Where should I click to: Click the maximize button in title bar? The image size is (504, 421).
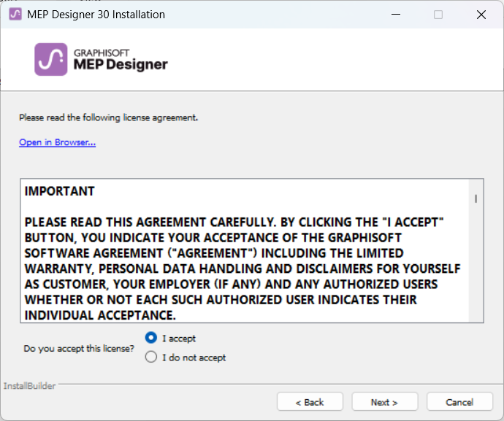coord(438,15)
